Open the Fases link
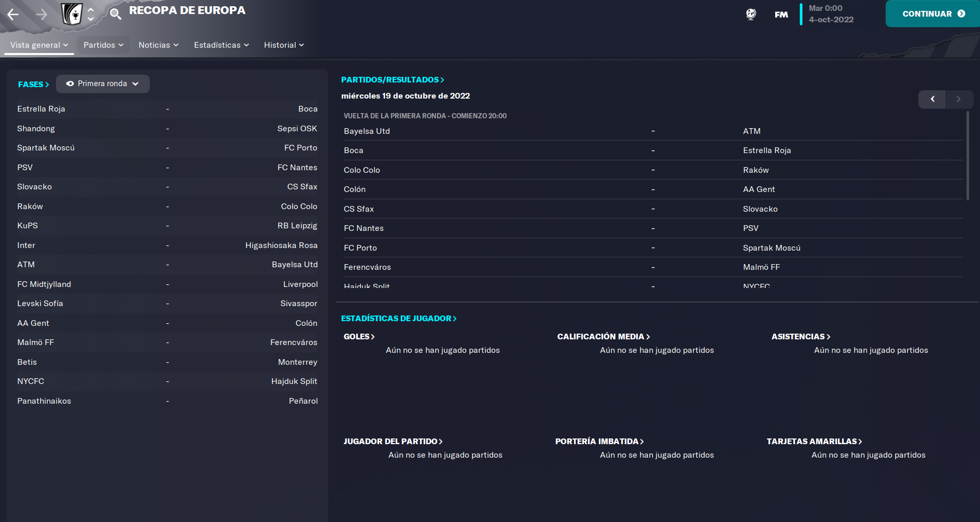The height and width of the screenshot is (522, 980). 33,84
